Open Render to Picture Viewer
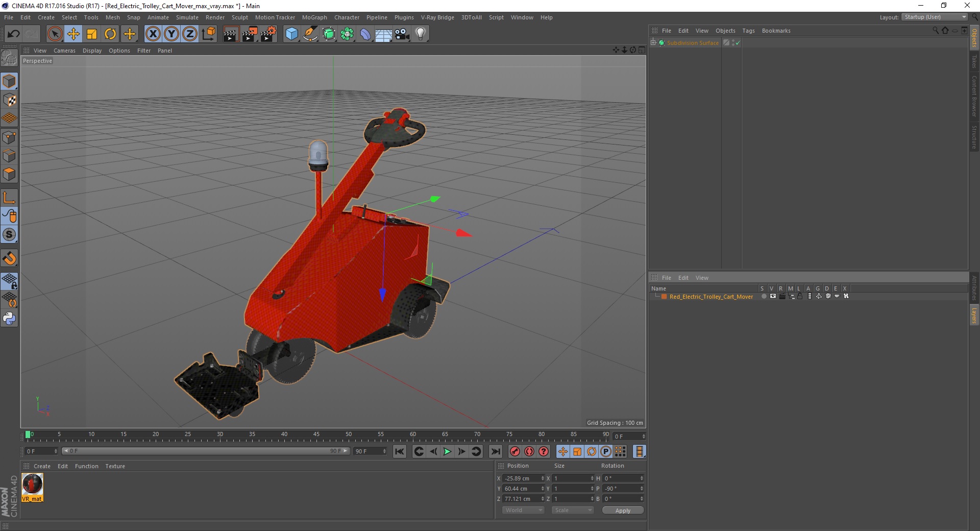 [250, 34]
